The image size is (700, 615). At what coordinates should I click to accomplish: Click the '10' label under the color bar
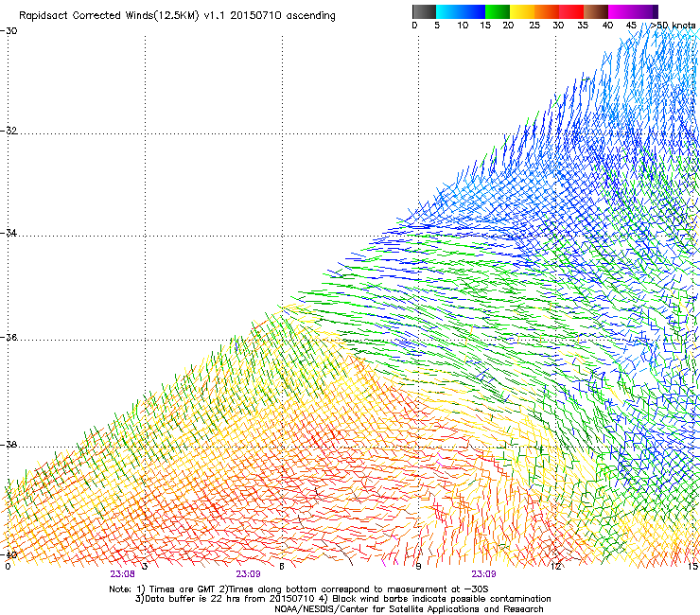pos(463,26)
